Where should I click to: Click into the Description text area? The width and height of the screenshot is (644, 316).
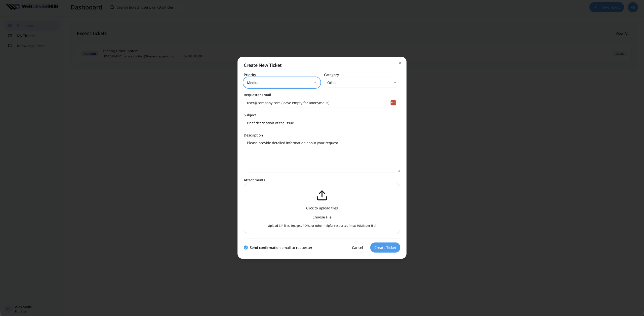click(322, 155)
